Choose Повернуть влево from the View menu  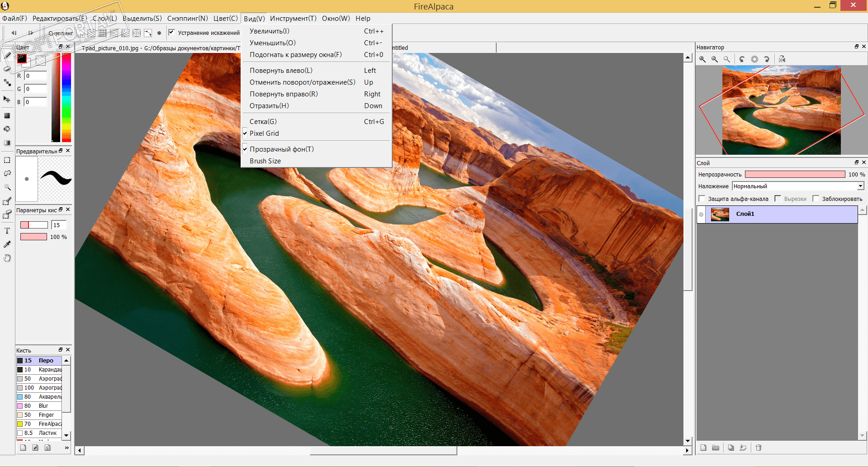click(281, 71)
